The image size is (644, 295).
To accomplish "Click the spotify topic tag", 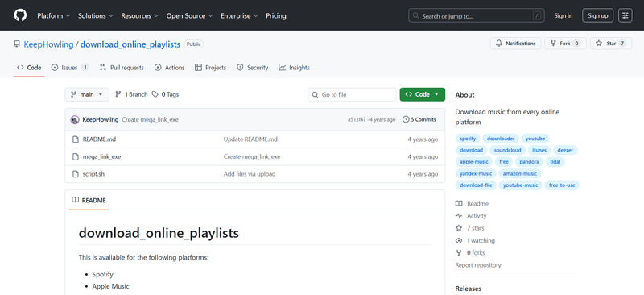I will click(468, 139).
